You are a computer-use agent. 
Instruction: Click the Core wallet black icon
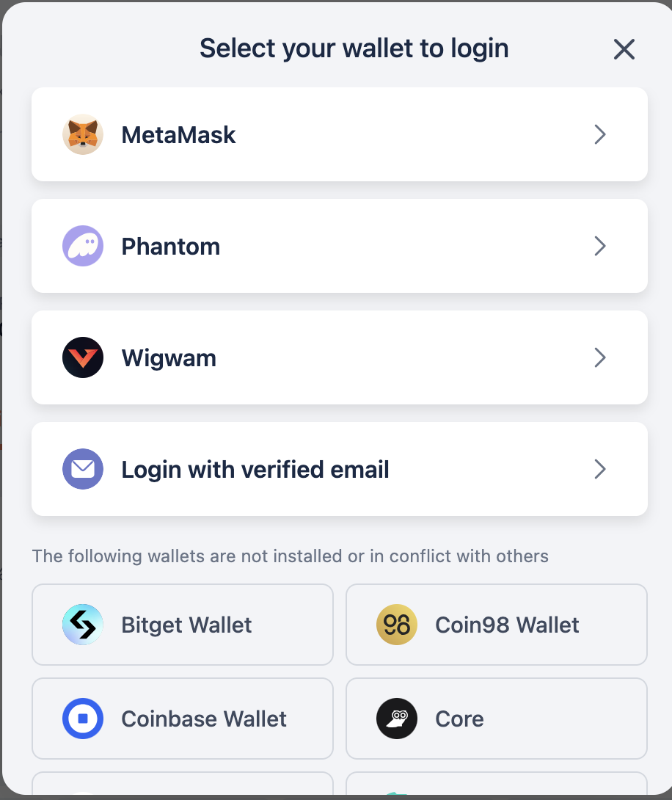[x=397, y=719]
